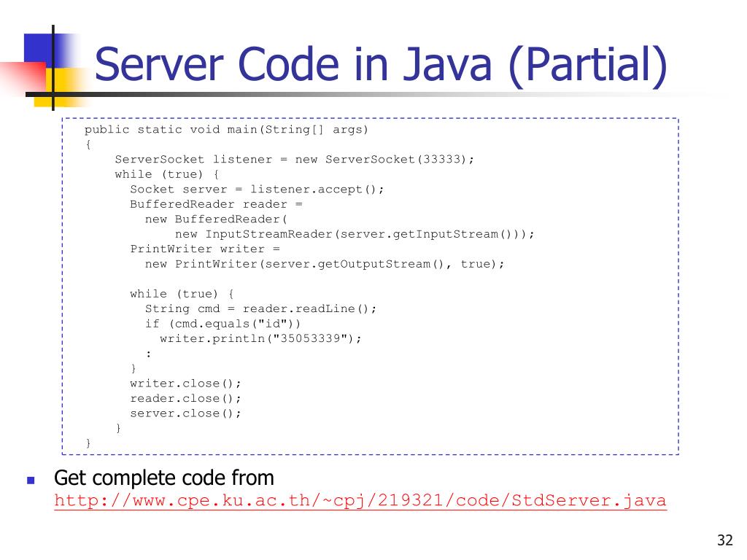Click the line 'if (cmd.equals("id"))'
The image size is (747, 560).
pos(222,324)
